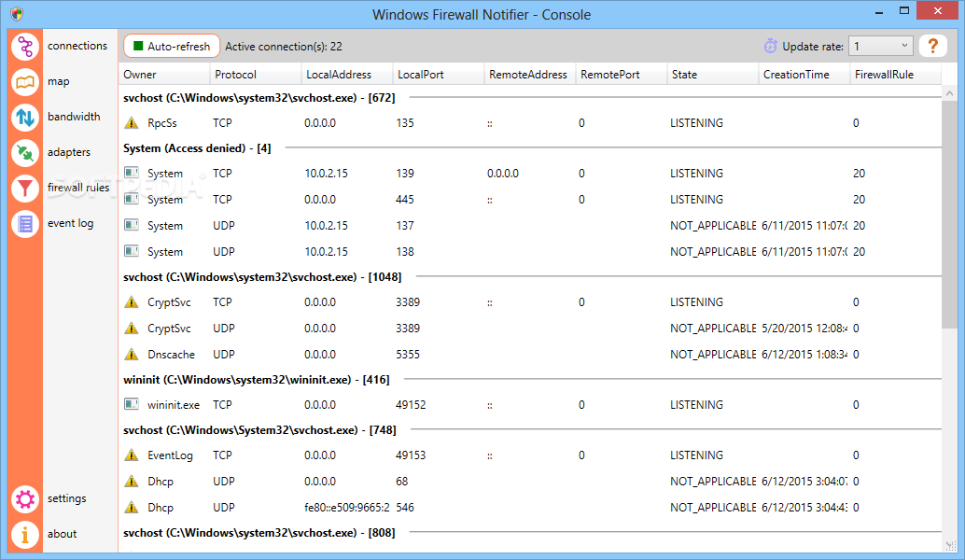Select group header svchost [808]
Viewport: 965px width, 560px height.
point(259,533)
